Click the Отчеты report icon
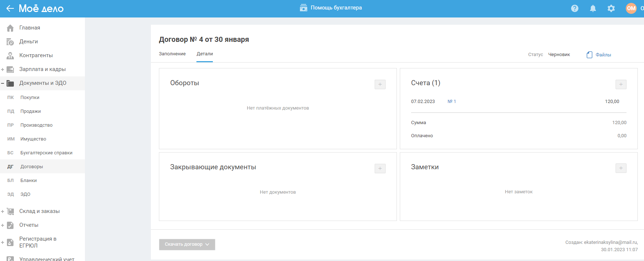Image resolution: width=644 pixels, height=261 pixels. point(10,225)
